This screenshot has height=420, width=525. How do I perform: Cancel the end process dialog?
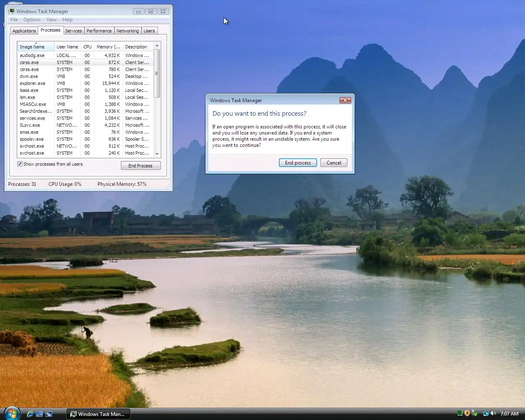pyautogui.click(x=333, y=163)
